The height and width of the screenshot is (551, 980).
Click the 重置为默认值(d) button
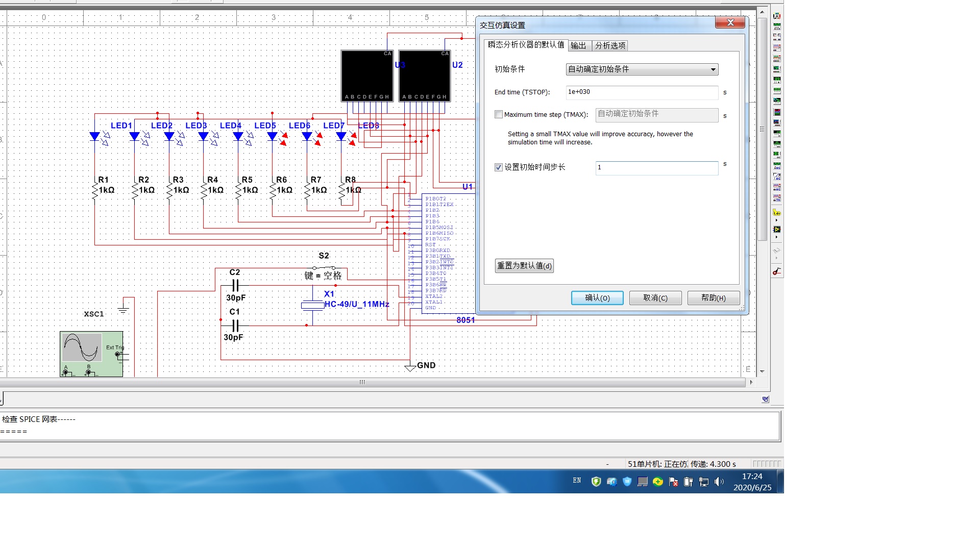[x=524, y=266]
